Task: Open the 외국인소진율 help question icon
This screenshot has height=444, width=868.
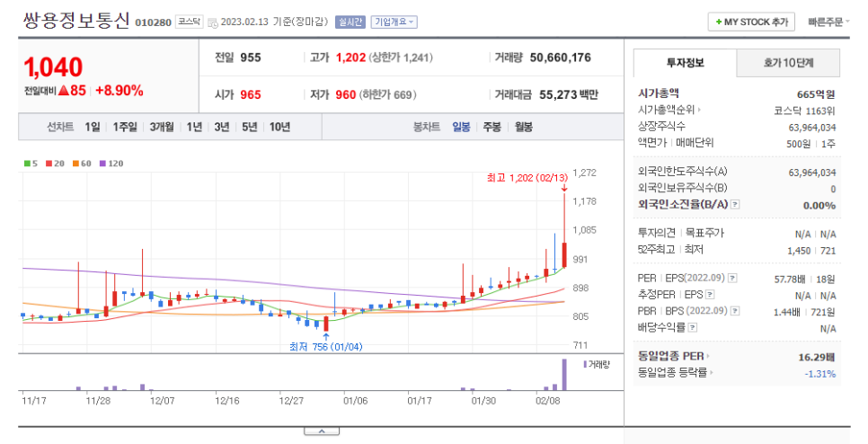Action: 735,204
